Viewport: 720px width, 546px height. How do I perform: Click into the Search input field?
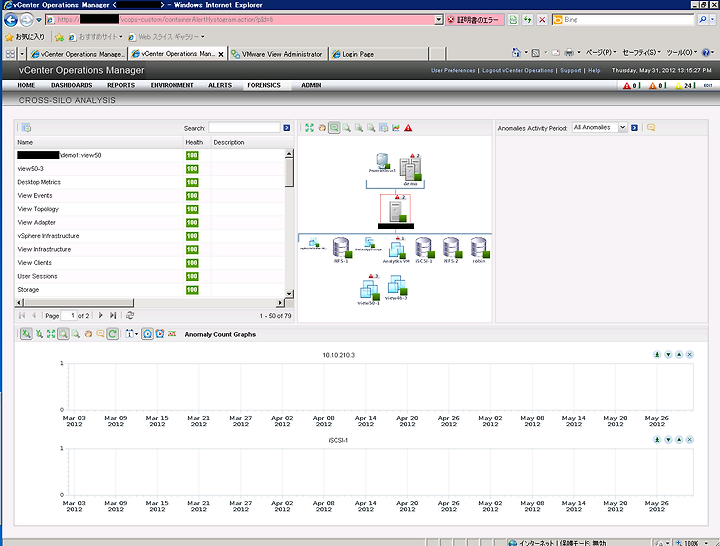click(x=244, y=128)
